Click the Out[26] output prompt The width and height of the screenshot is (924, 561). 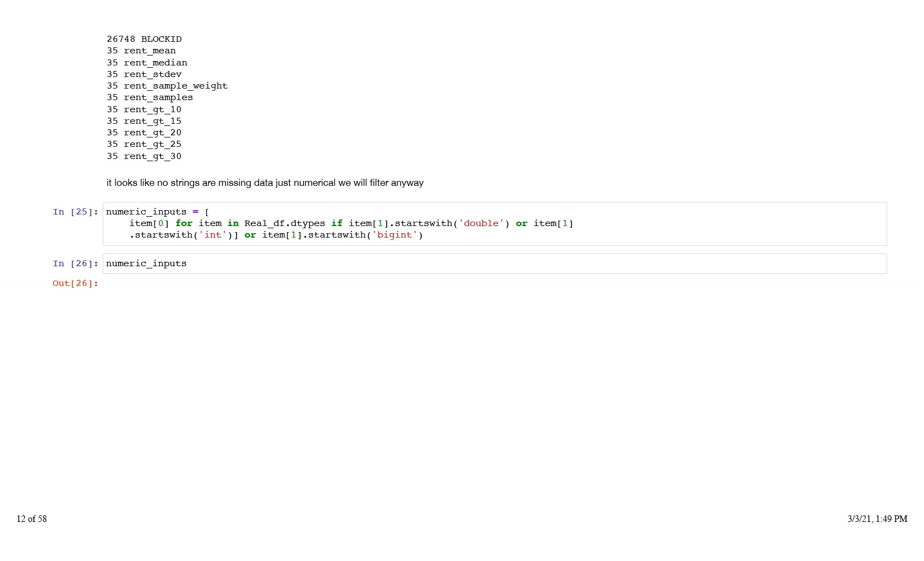pos(75,283)
